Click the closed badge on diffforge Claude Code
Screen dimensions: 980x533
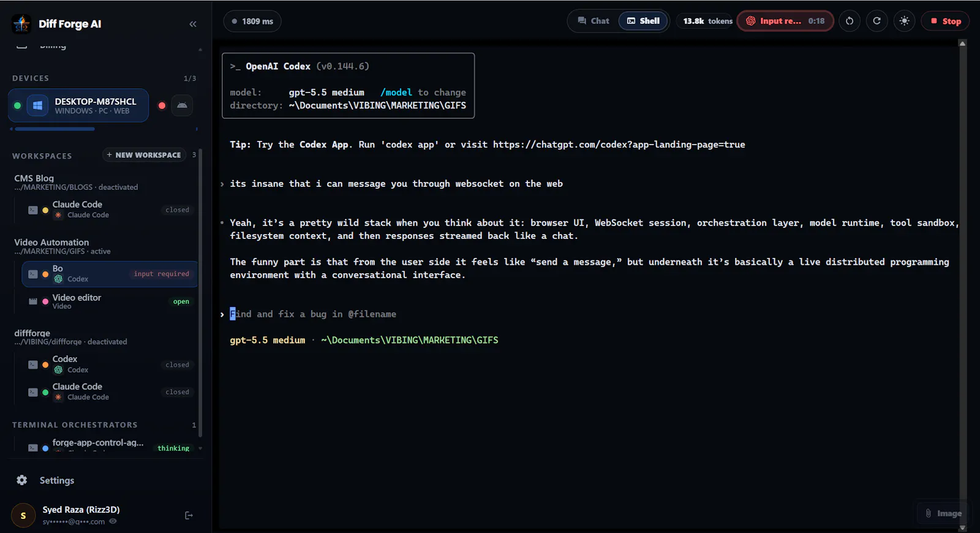pos(178,392)
